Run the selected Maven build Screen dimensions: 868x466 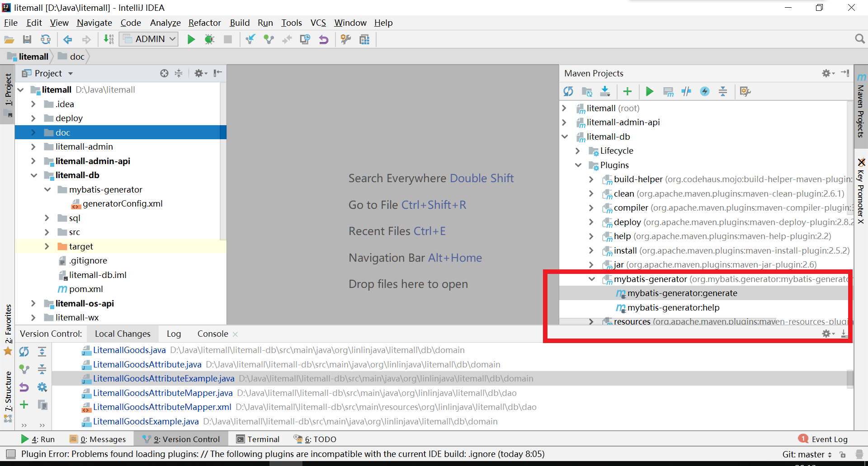click(x=650, y=92)
